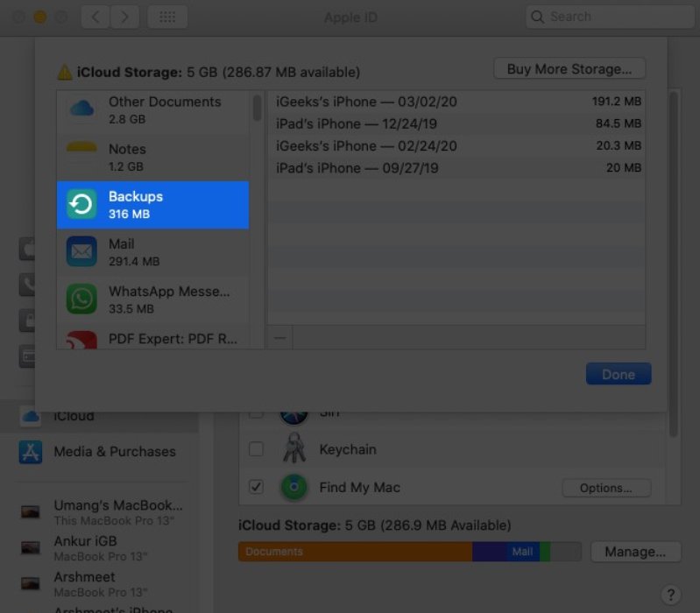The height and width of the screenshot is (613, 700).
Task: Click the Done button
Action: 619,374
